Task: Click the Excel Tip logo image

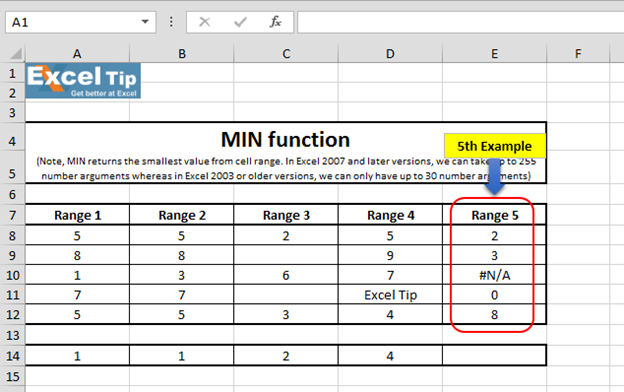Action: tap(83, 81)
